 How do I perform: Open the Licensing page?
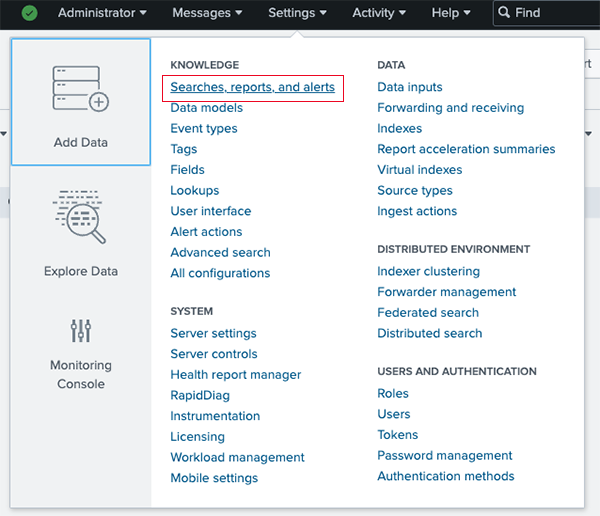(x=197, y=437)
